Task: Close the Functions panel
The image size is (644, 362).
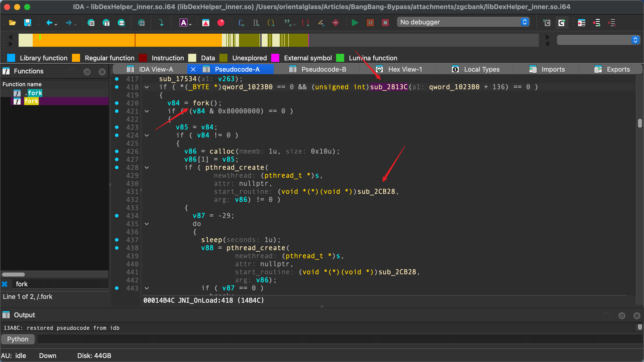Action: coord(102,72)
